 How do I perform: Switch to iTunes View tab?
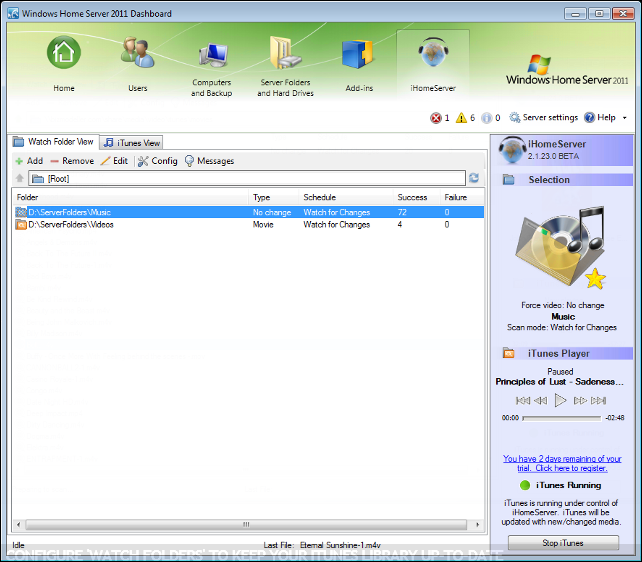[x=131, y=143]
